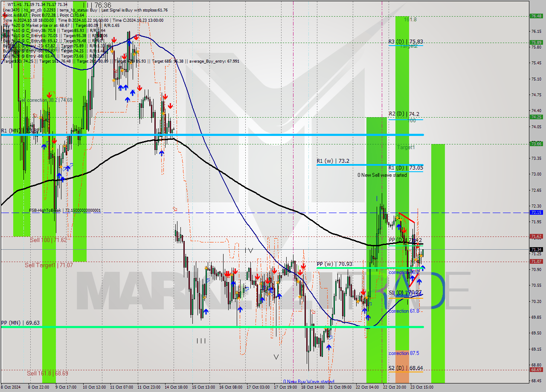Click the 'Time A:2024.10.18 18:00:00' info line
This screenshot has width=546, height=392.
click(28, 20)
